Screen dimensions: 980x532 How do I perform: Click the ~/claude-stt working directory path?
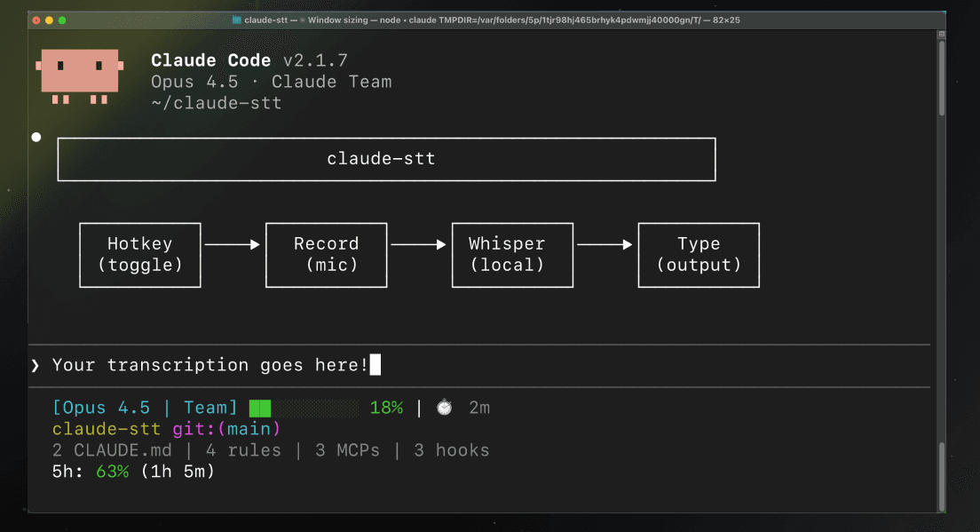point(217,103)
